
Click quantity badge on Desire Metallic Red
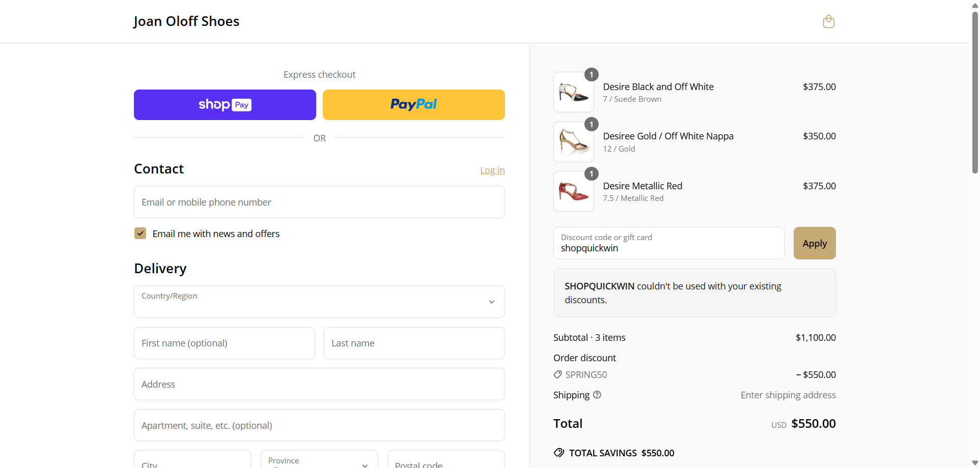coord(591,174)
